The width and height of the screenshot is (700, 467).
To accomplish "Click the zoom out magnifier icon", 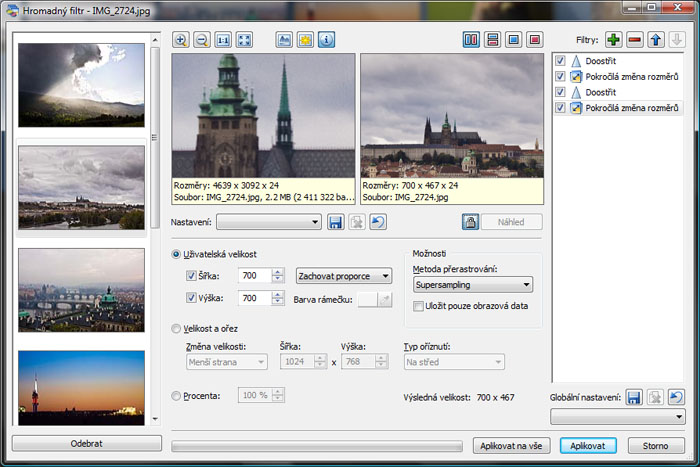I will pos(201,40).
